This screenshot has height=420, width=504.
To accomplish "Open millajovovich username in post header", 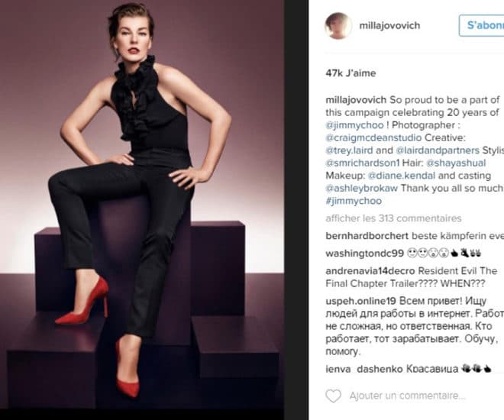I will click(389, 25).
